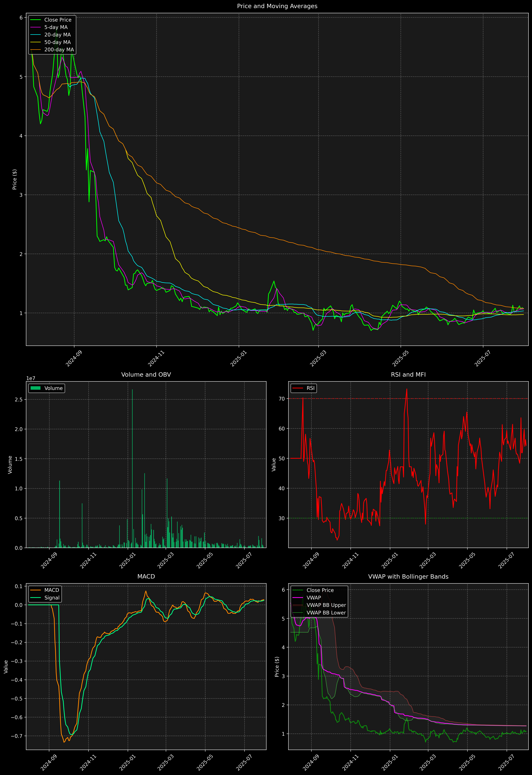Select the 'Signal' legend entry in the MACD chart

(x=45, y=598)
